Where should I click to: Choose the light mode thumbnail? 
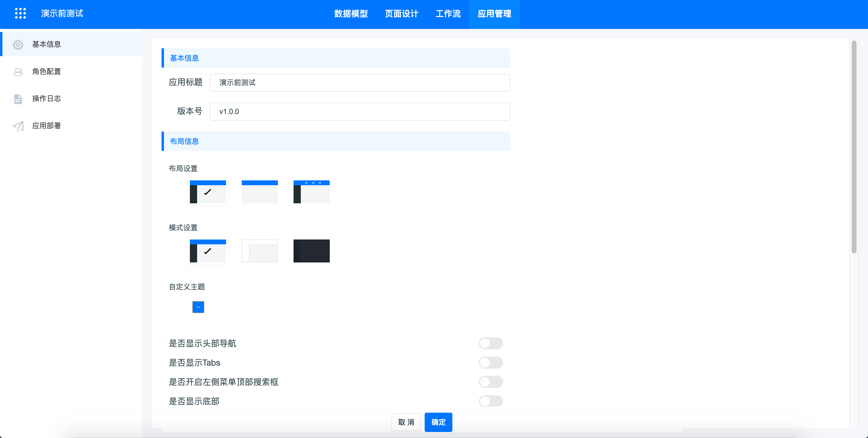tap(259, 251)
